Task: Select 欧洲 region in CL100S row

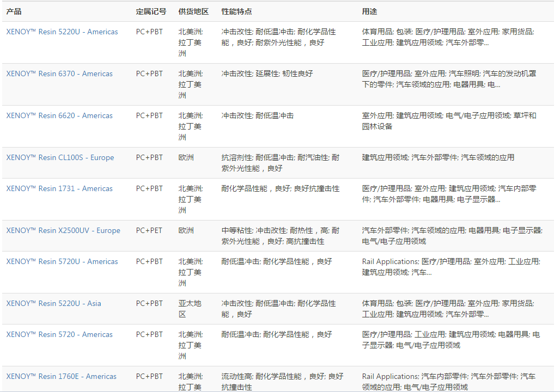Action: pyautogui.click(x=186, y=158)
